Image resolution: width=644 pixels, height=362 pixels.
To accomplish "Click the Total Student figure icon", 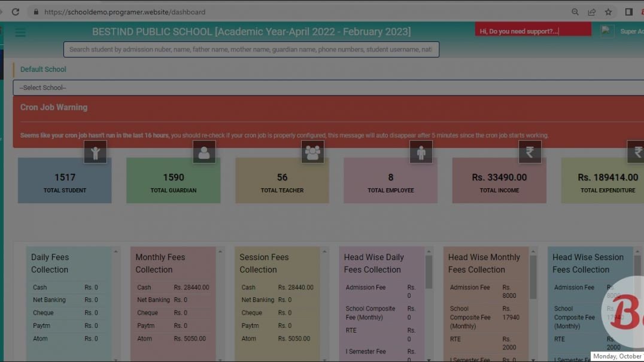I will pyautogui.click(x=96, y=152).
